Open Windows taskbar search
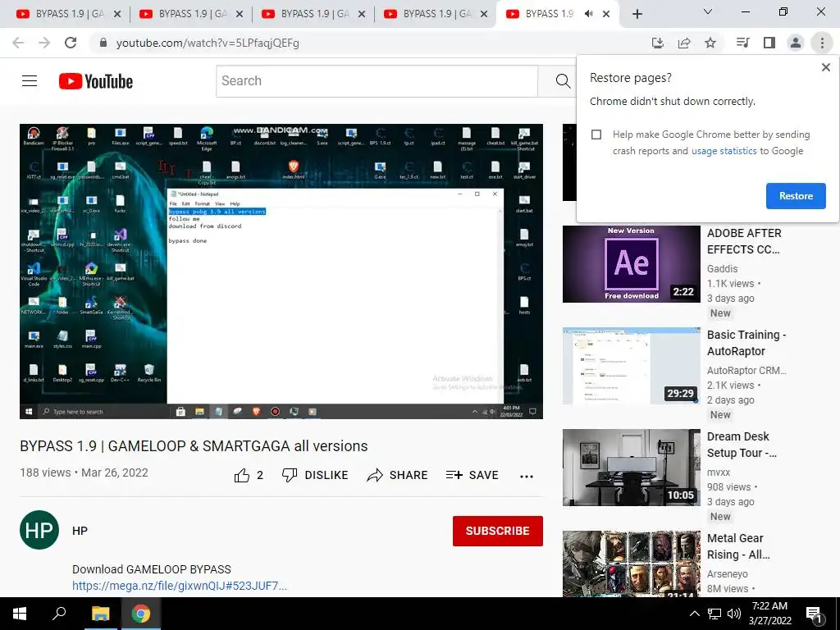Image resolution: width=840 pixels, height=630 pixels. click(x=59, y=614)
